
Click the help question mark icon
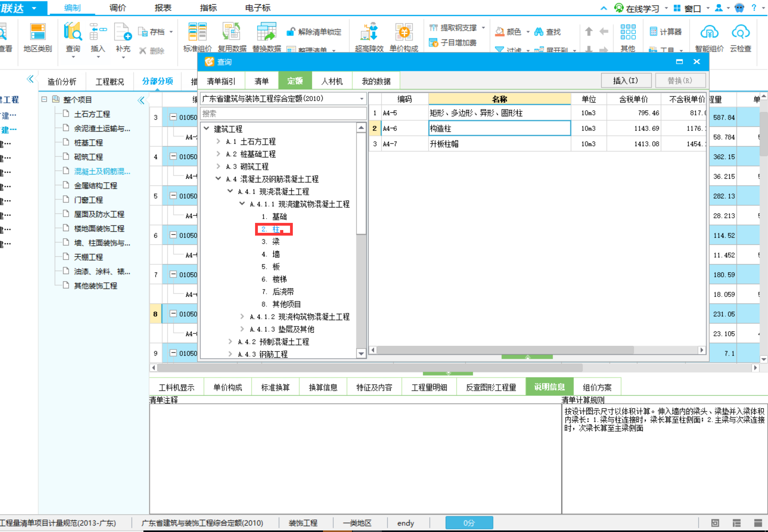click(754, 8)
